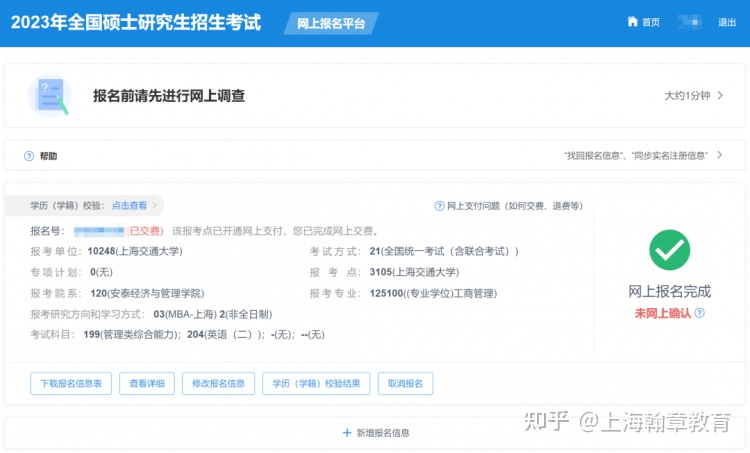Click the 找回报名信息、同步实名注册信息 help text
The width and height of the screenshot is (750, 453).
(x=636, y=155)
